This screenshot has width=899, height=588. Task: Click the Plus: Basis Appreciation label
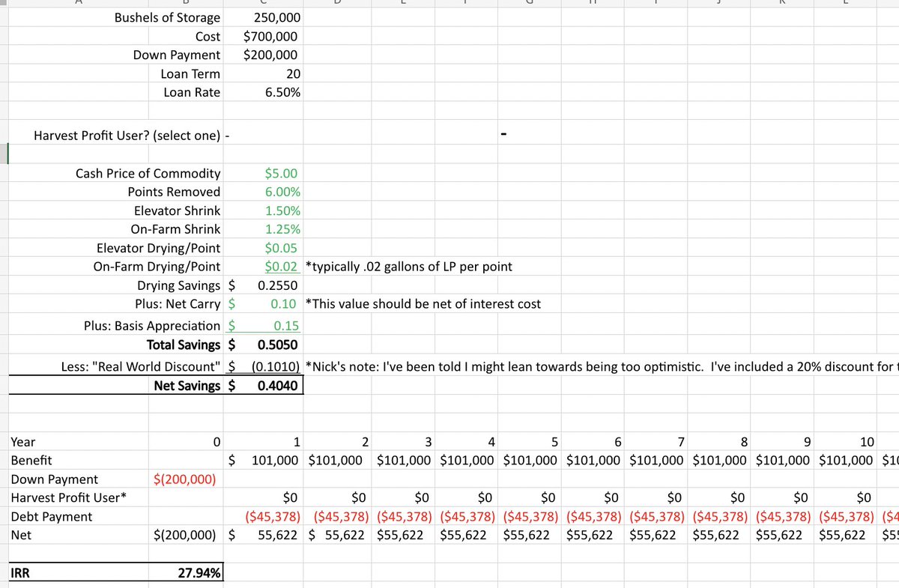click(x=152, y=326)
